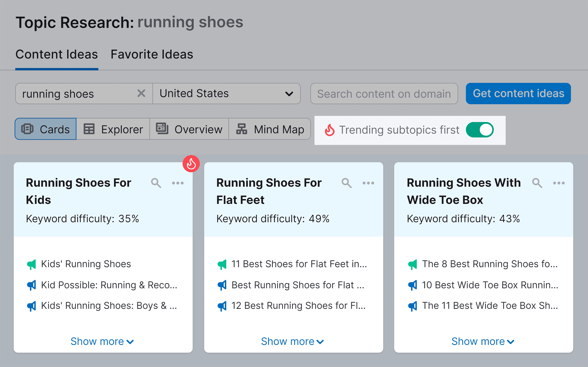588x367 pixels.
Task: Clear the running shoes search with the X
Action: 141,94
